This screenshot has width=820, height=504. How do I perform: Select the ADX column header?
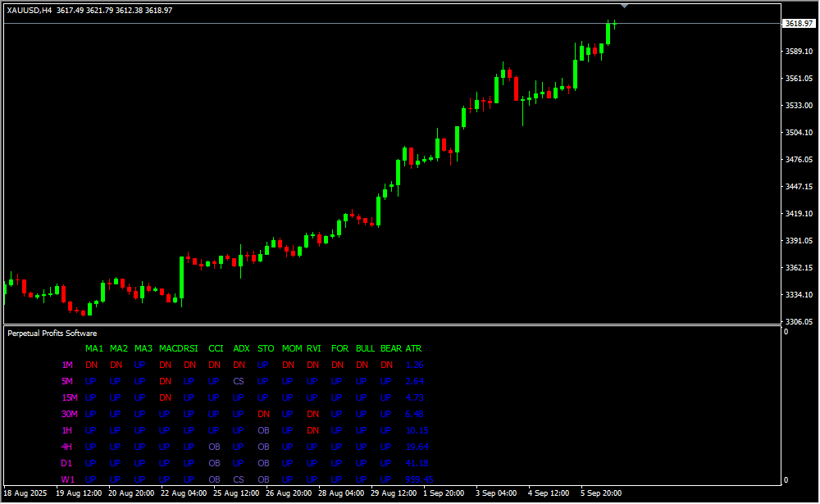coord(241,349)
